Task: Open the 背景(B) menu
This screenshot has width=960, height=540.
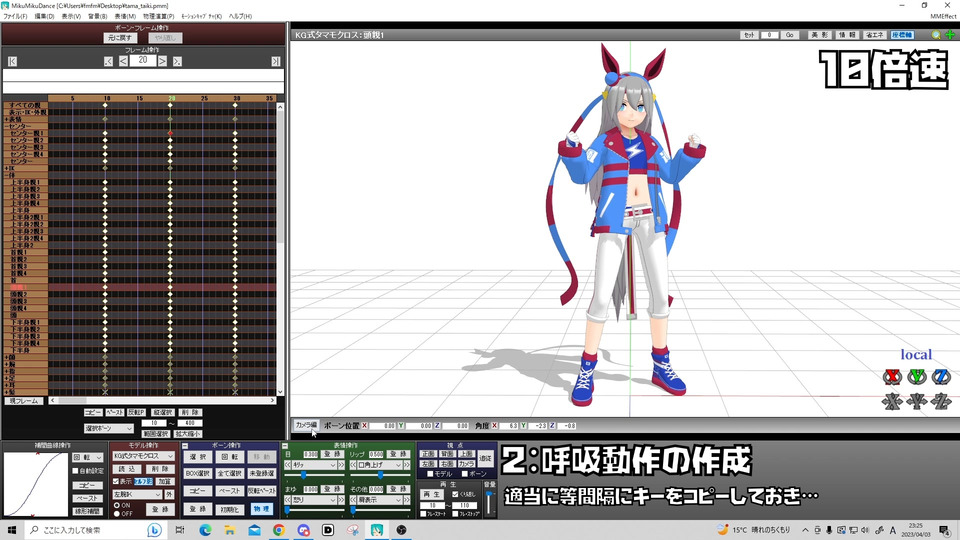Action: pos(98,17)
